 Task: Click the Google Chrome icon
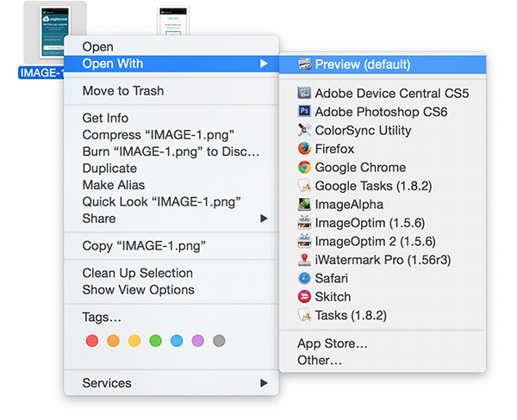304,168
